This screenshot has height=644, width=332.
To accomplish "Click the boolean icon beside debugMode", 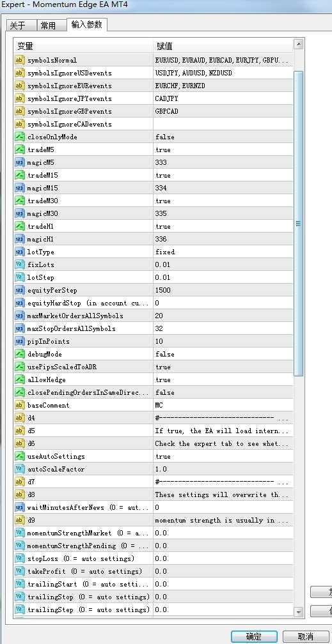I will (20, 354).
